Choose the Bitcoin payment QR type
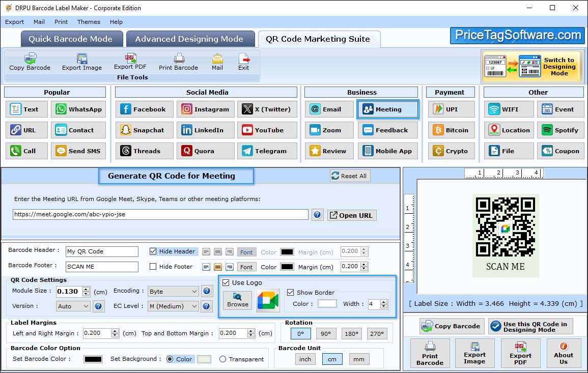Viewport: 588px width, 373px height. pos(452,130)
